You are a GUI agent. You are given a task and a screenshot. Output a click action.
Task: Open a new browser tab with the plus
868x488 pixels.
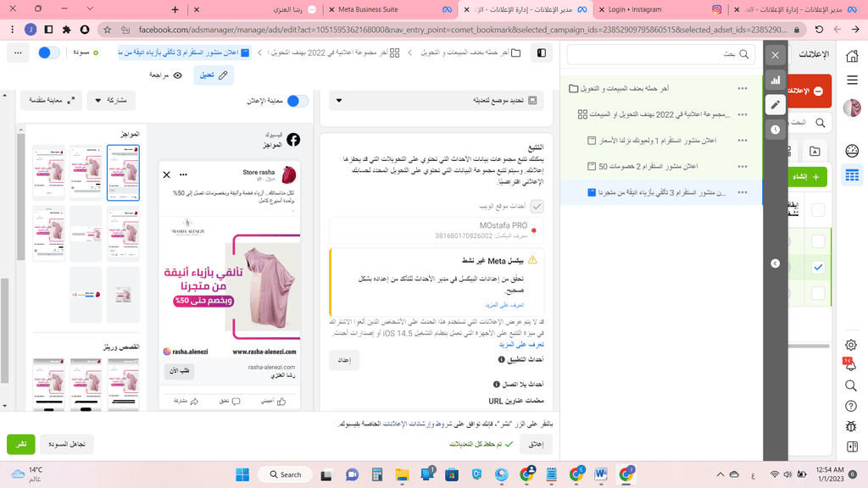(x=175, y=9)
